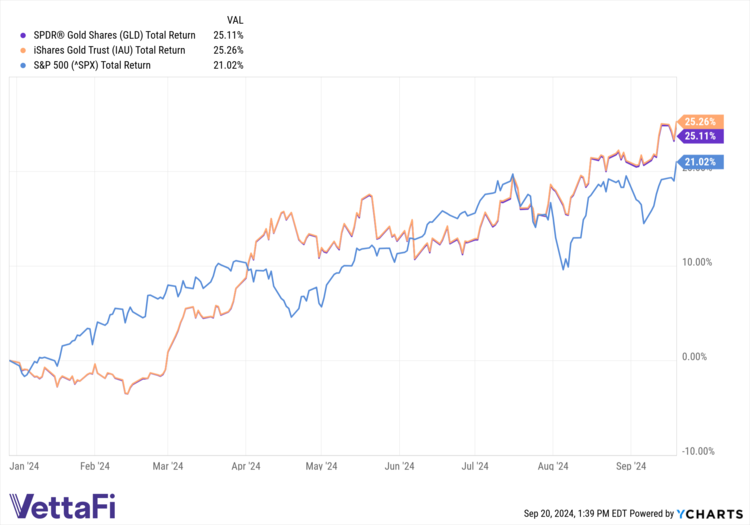This screenshot has width=750, height=525.
Task: Click the Jul '24 x-axis label
Action: coord(474,465)
